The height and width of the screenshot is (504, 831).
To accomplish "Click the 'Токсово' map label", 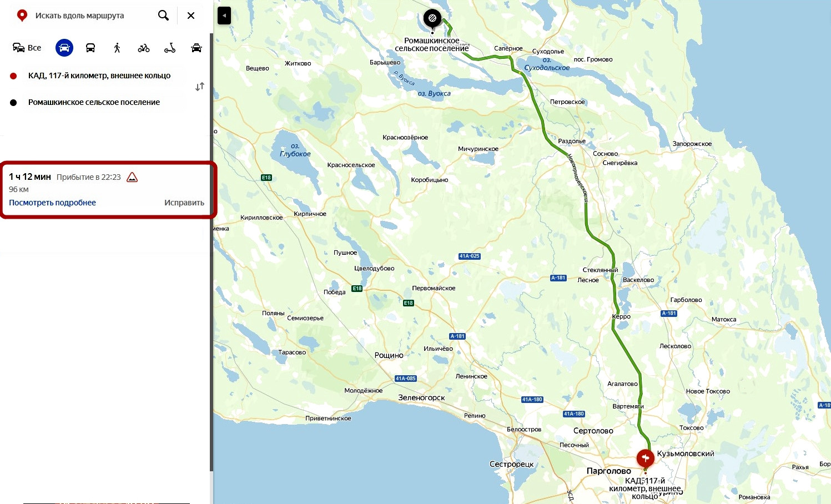I will (692, 428).
